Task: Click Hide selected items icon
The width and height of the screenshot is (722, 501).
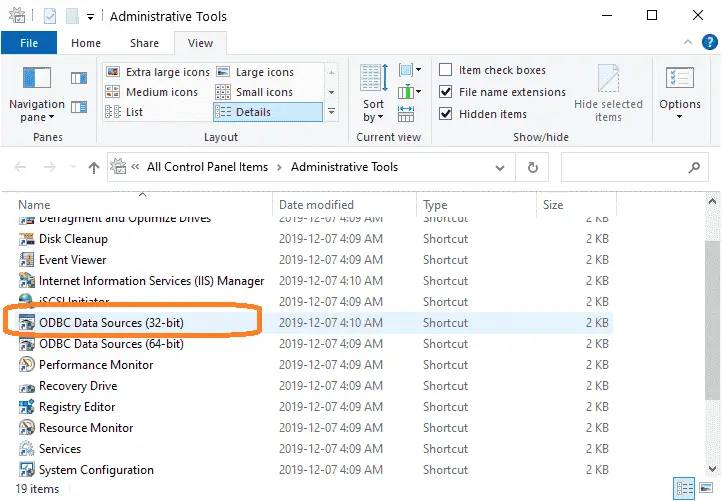Action: [608, 80]
